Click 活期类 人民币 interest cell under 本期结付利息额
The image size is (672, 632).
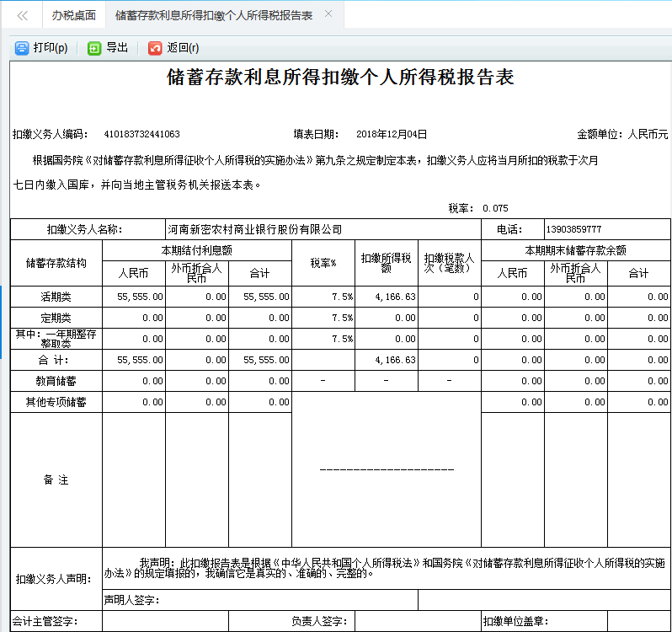click(134, 297)
